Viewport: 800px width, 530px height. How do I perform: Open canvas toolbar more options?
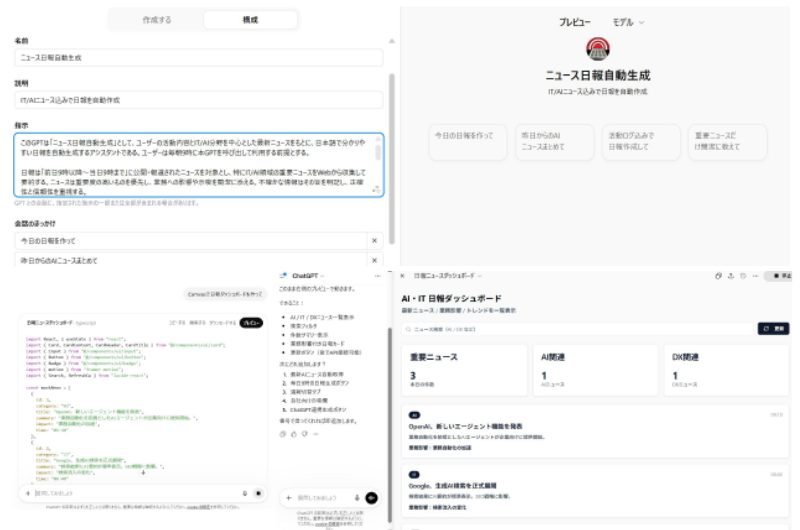[x=755, y=276]
